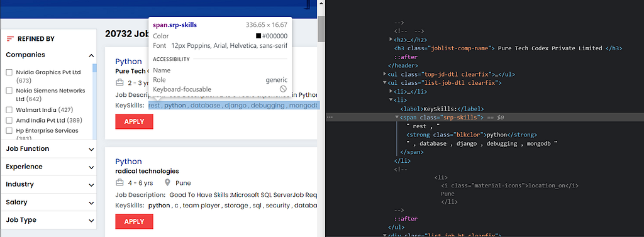Click the Keyboard-focusable not-allowed icon

coord(283,89)
